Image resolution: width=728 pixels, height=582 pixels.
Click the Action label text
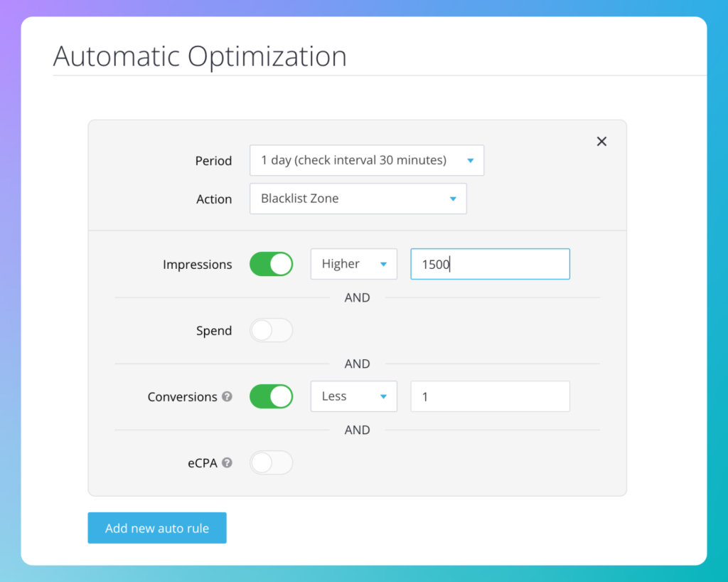[x=214, y=199]
